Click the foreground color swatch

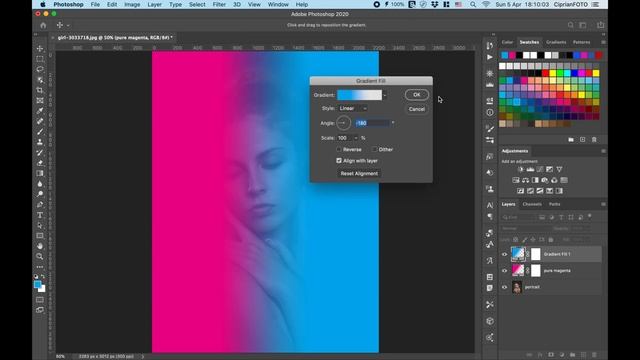(38, 284)
